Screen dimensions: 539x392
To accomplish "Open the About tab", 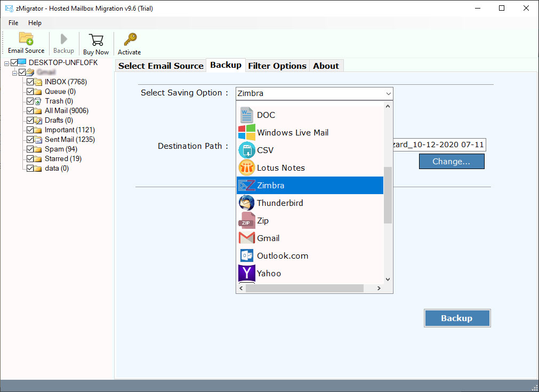I will point(326,66).
